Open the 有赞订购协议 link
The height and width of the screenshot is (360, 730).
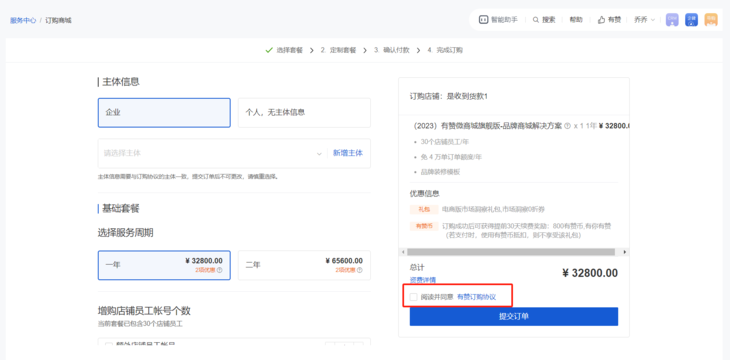(476, 297)
